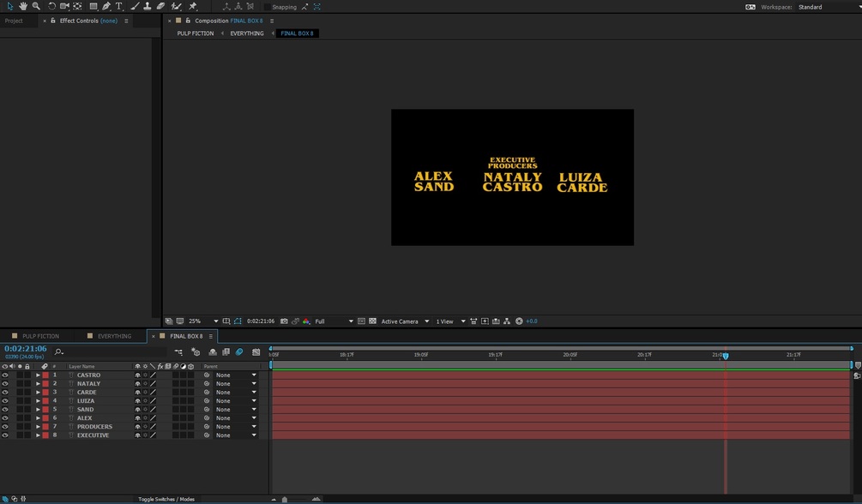
Task: Expand the EXECUTIVE layer properties triangle
Action: (38, 435)
